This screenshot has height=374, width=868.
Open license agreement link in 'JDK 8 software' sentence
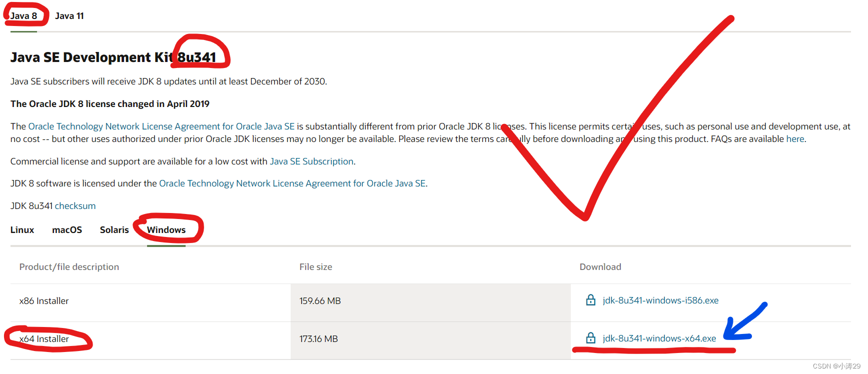[293, 183]
